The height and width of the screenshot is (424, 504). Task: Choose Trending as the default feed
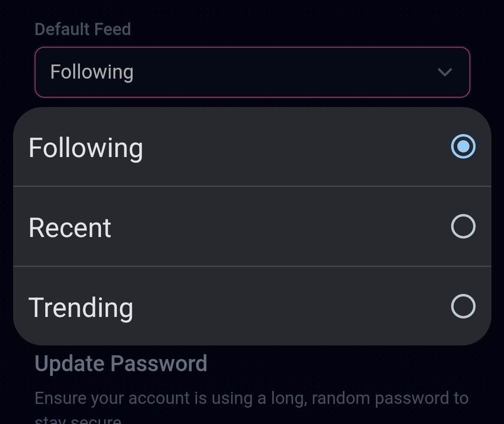(252, 306)
